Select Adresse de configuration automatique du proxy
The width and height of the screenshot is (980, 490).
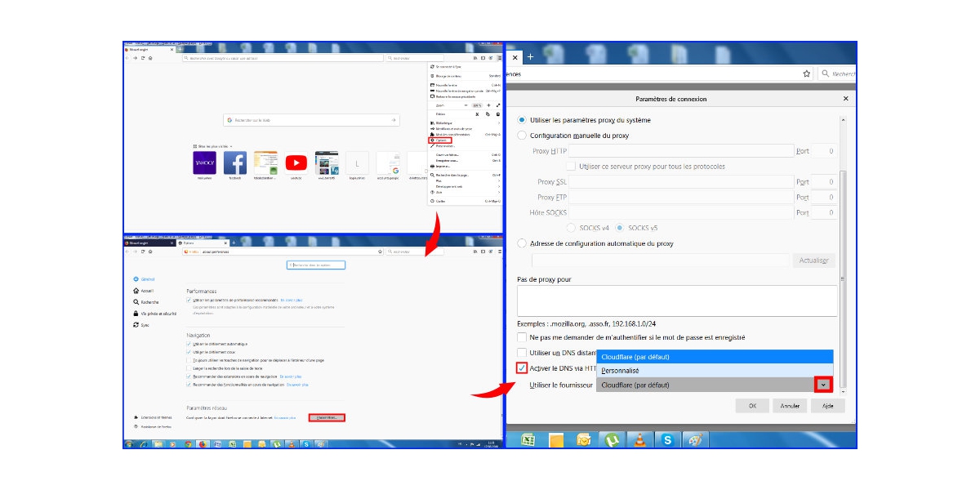point(523,243)
